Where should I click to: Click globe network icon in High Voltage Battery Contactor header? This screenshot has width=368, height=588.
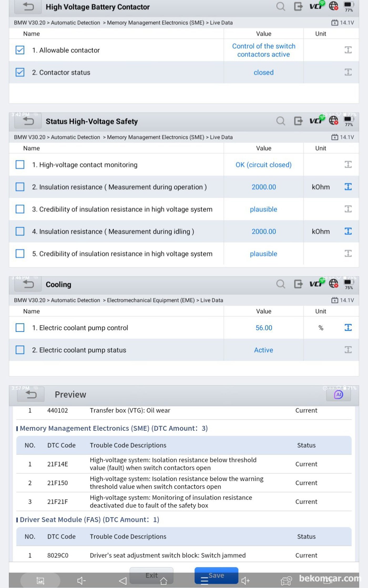(334, 6)
